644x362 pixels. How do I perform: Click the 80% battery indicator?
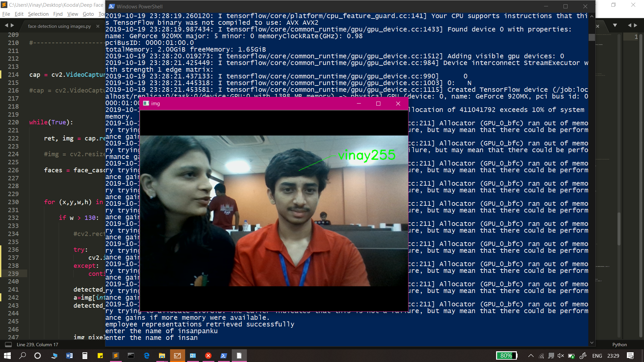506,356
